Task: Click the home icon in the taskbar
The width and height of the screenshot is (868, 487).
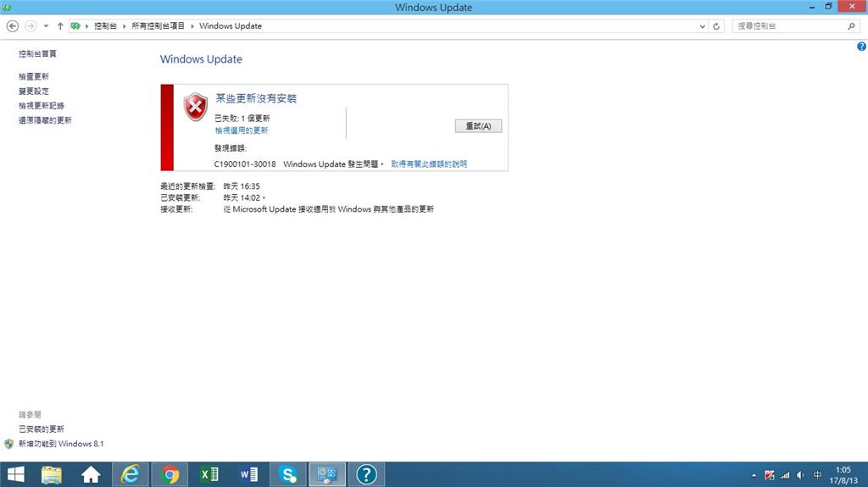Action: click(91, 475)
